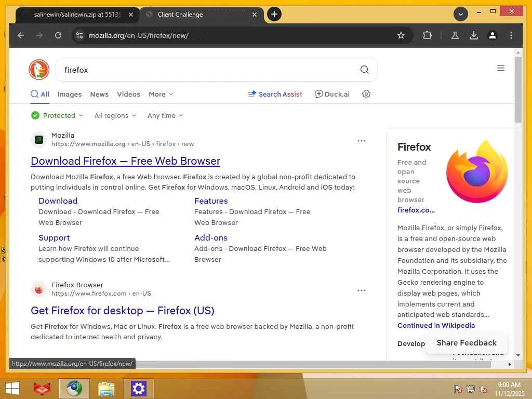Switch to the salinewin/salinewin.zip tab

click(77, 15)
